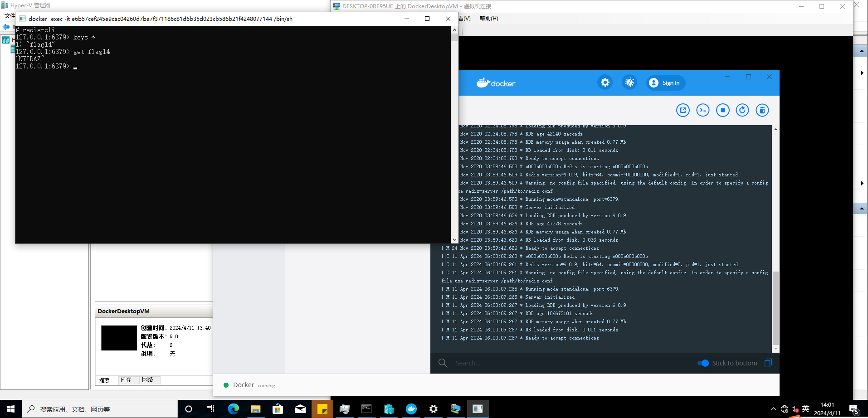Launch the container CLI terminal icon
The image size is (868, 418).
click(702, 110)
